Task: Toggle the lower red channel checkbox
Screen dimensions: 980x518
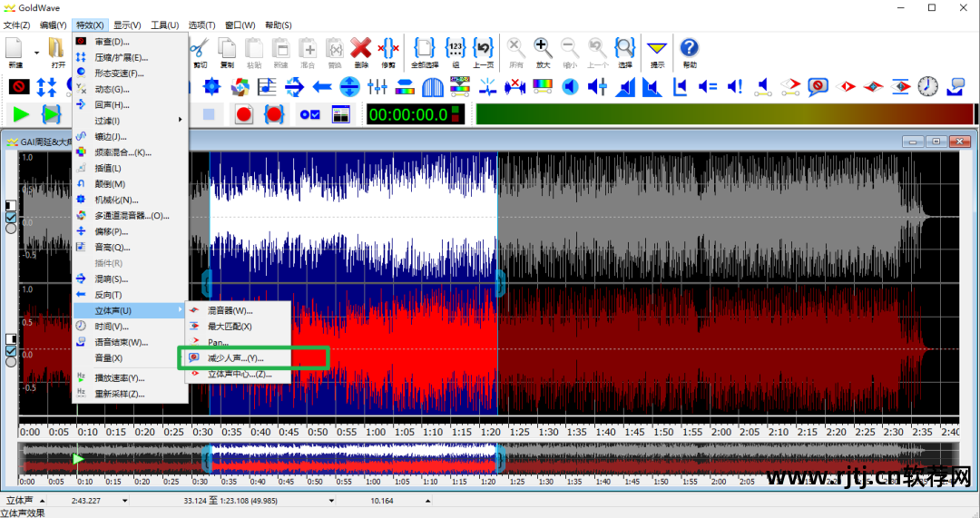Action: [x=11, y=350]
